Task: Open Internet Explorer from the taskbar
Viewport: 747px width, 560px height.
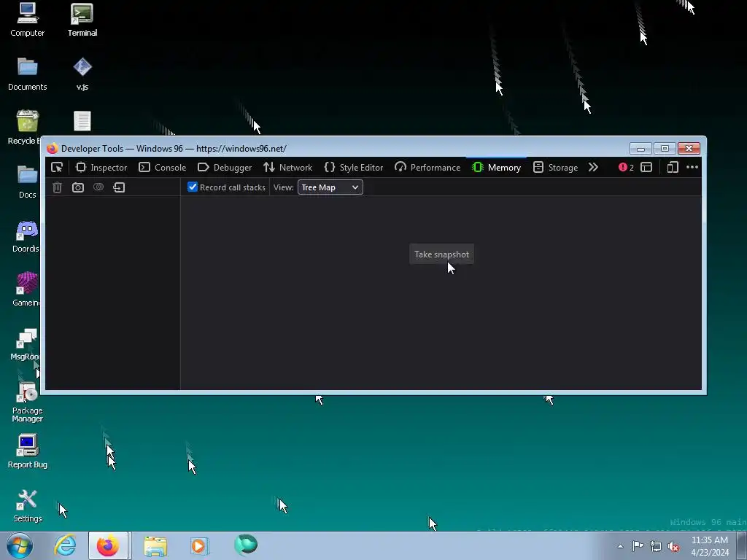Action: pyautogui.click(x=65, y=545)
